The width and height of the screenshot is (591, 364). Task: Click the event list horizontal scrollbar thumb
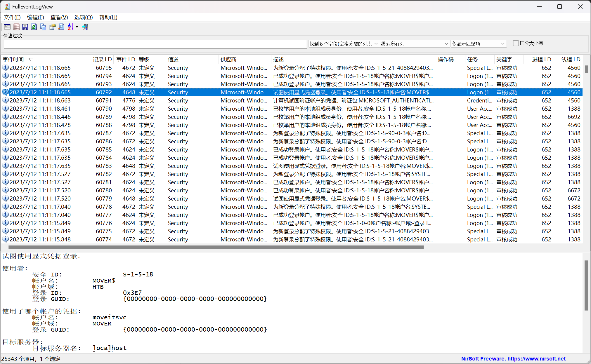pyautogui.click(x=216, y=247)
